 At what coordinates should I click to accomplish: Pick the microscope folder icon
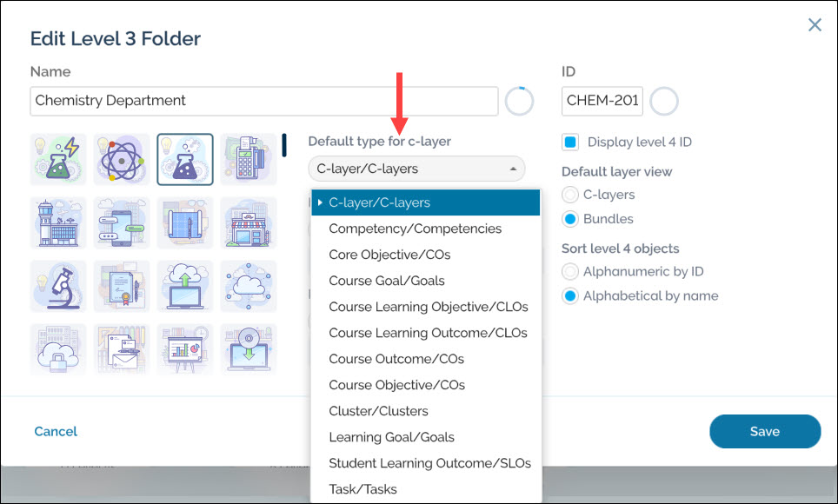click(x=58, y=287)
